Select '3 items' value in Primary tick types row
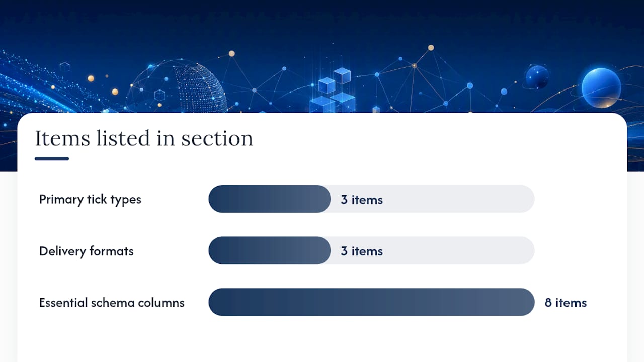644x362 pixels. point(362,200)
